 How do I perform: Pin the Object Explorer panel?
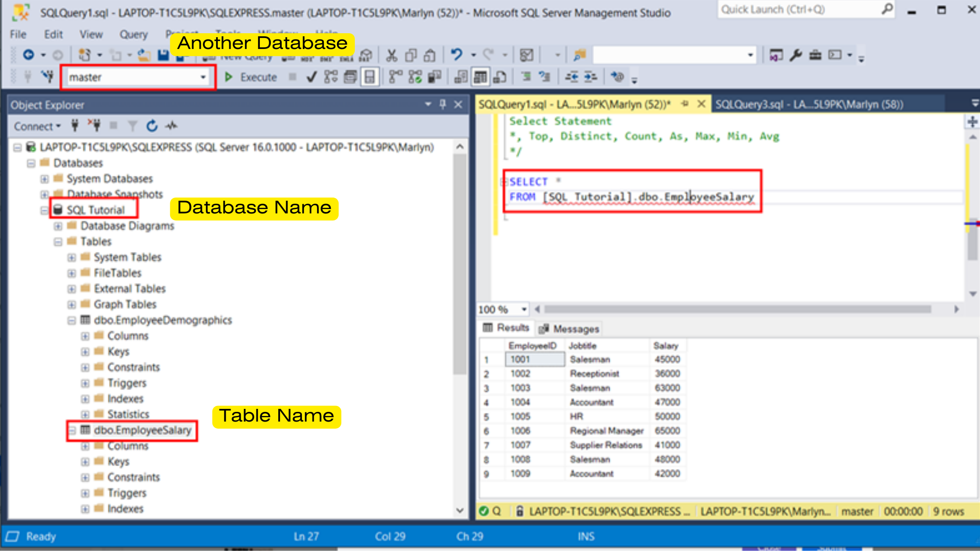443,104
